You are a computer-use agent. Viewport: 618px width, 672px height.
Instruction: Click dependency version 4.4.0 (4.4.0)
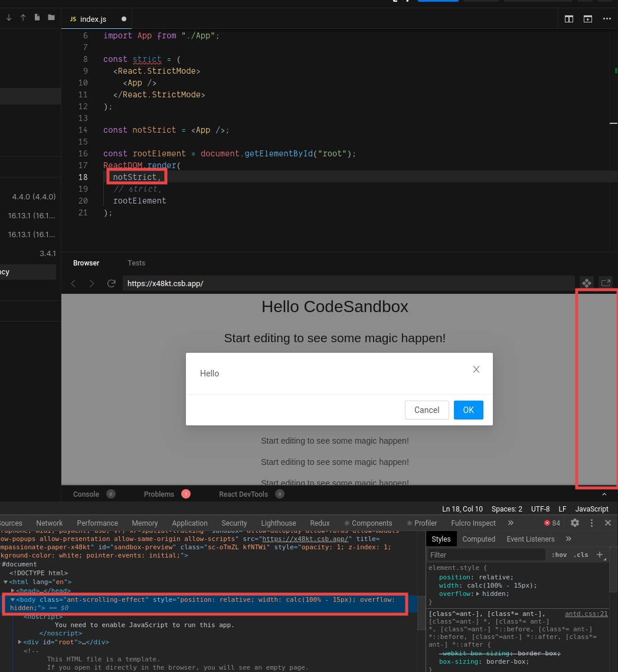[x=34, y=196]
